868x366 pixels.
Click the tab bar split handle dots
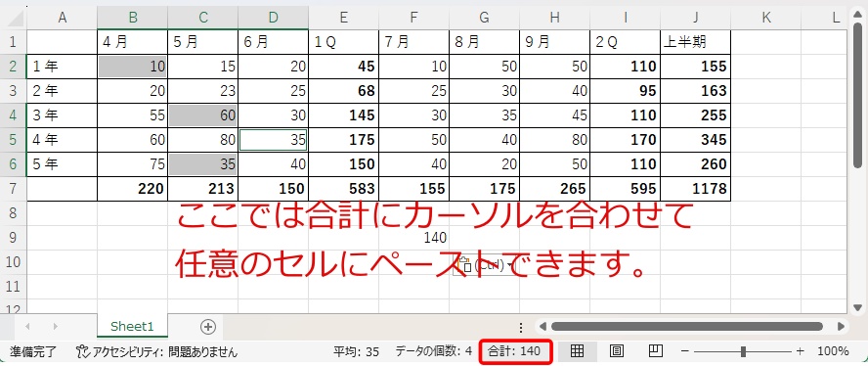pos(521,327)
